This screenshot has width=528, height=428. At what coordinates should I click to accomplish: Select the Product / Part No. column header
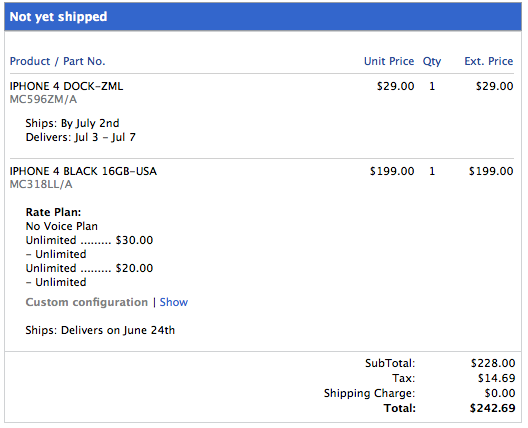[x=58, y=61]
